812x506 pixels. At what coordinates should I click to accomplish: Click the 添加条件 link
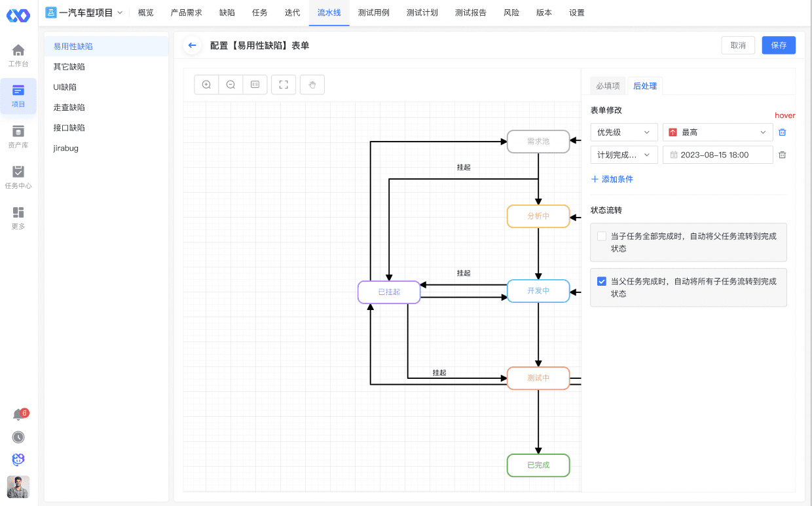tap(612, 179)
